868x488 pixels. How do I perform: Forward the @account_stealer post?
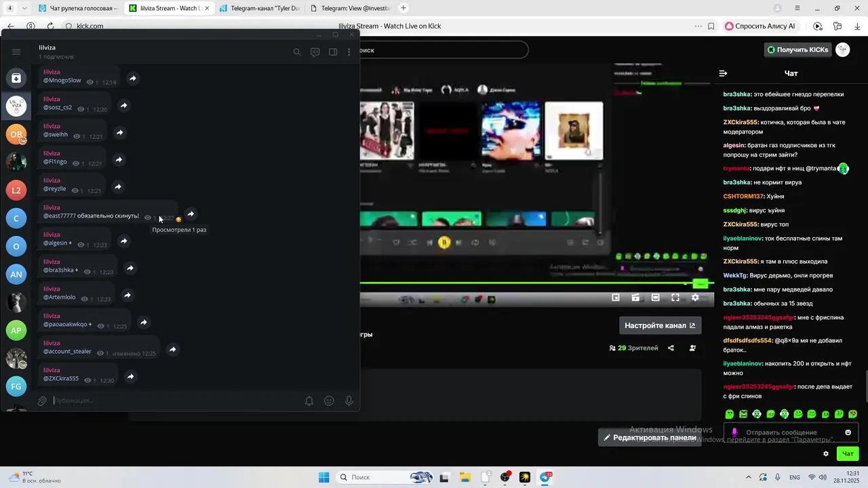(172, 350)
